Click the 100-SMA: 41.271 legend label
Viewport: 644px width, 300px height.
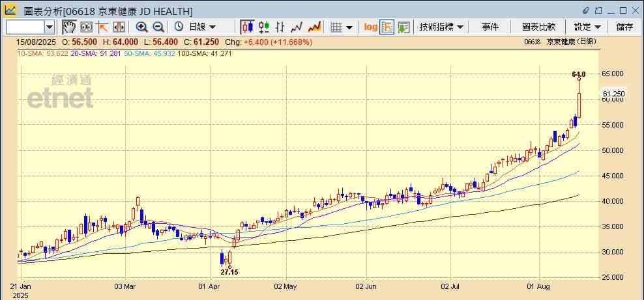click(x=204, y=53)
